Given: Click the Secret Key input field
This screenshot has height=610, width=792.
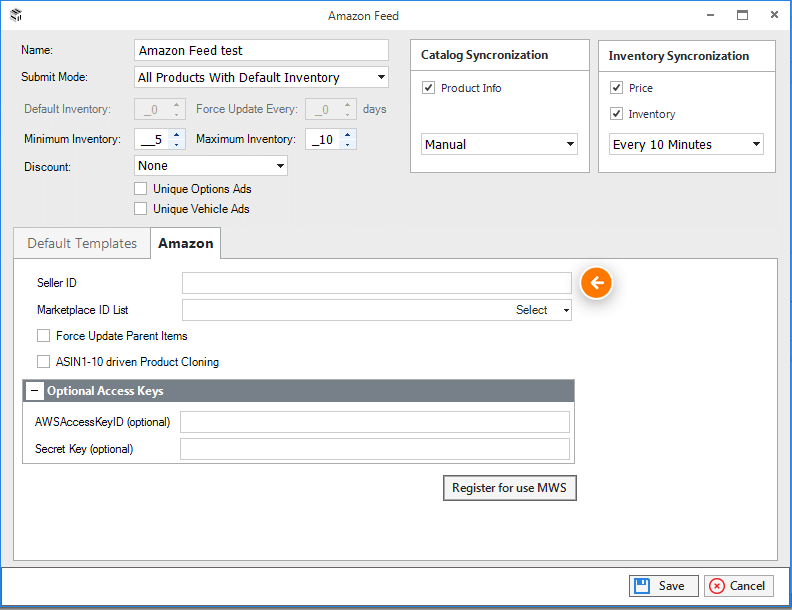Looking at the screenshot, I should 375,449.
